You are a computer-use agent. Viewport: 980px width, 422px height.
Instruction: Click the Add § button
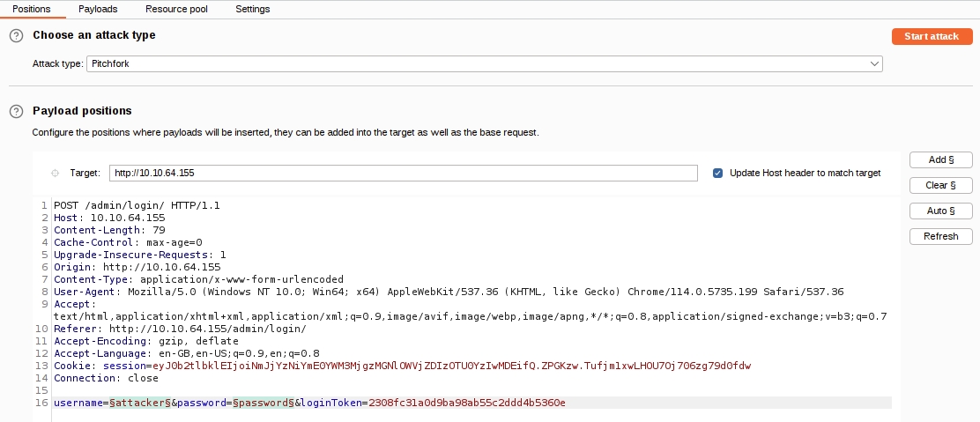pyautogui.click(x=940, y=160)
